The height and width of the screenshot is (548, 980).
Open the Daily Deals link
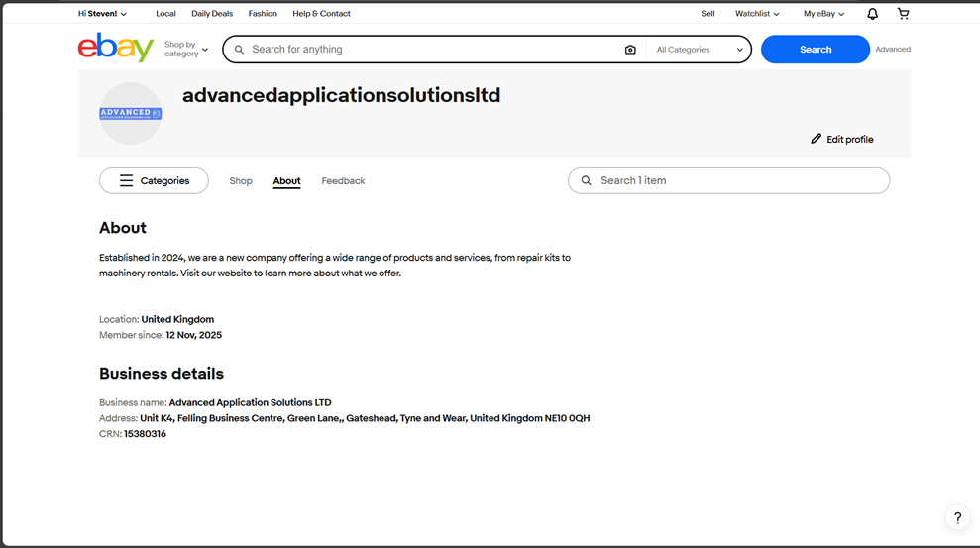pos(212,14)
